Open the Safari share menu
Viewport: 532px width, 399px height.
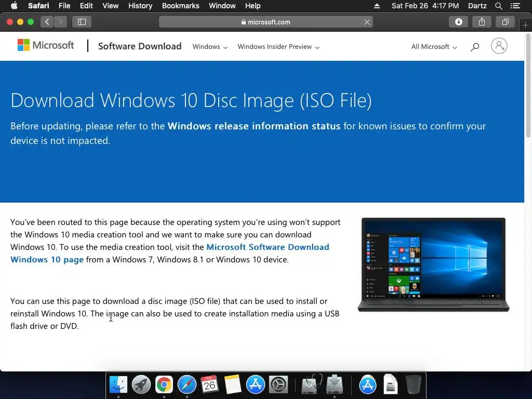click(x=482, y=22)
